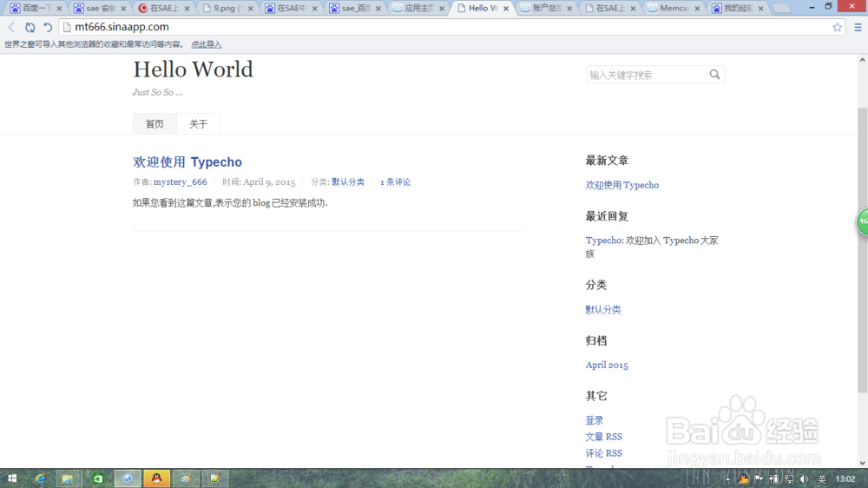Screen dimensions: 868x488
Task: Open author link mystery_666
Action: point(180,181)
